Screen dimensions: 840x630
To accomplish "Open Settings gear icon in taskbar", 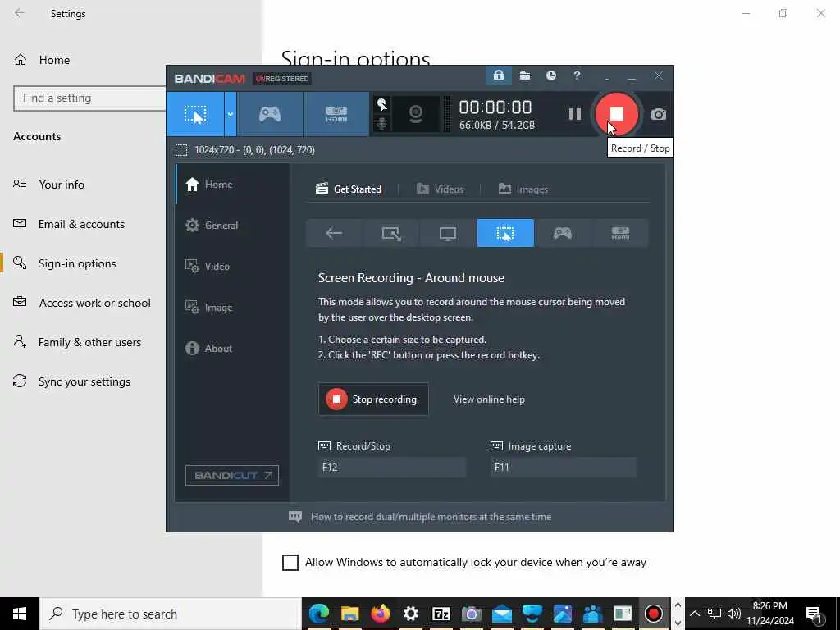I will [410, 614].
